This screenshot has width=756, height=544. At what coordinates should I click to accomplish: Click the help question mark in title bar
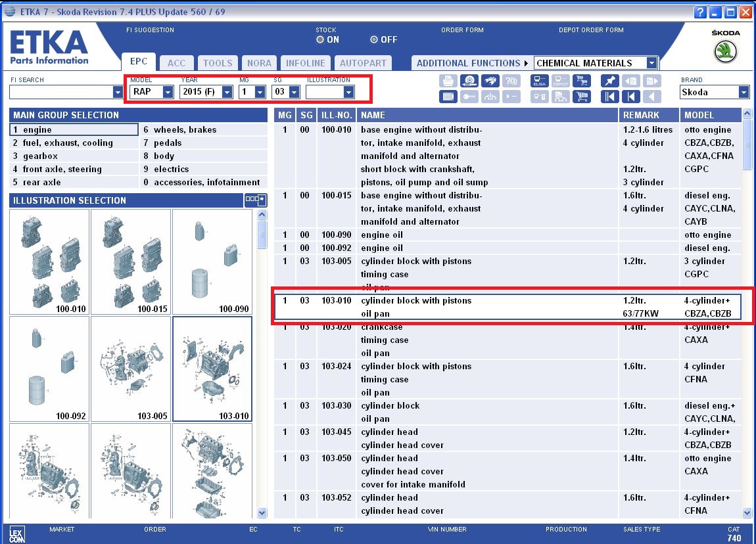(x=701, y=12)
